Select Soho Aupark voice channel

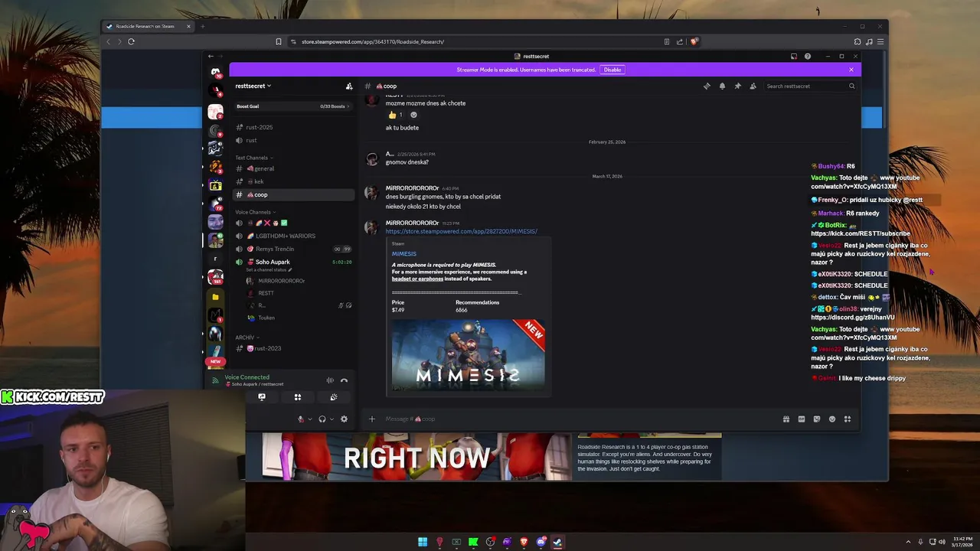click(x=294, y=262)
